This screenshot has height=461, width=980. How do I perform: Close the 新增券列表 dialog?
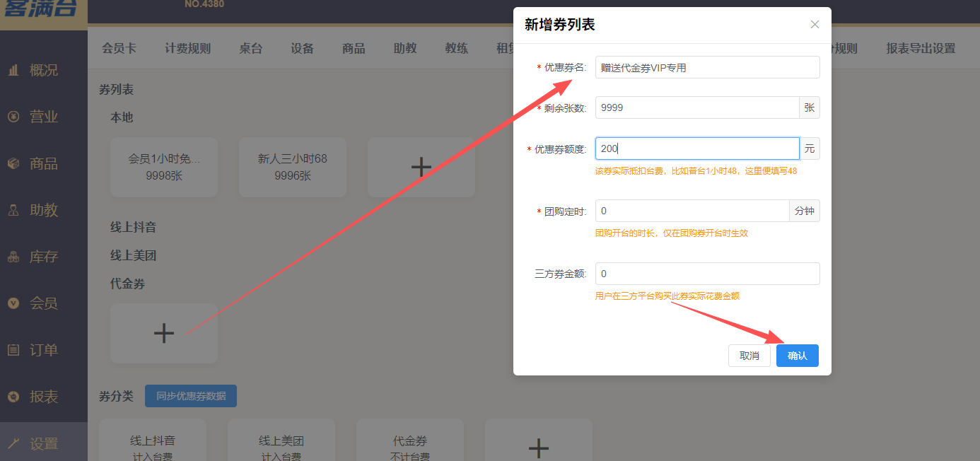(815, 24)
